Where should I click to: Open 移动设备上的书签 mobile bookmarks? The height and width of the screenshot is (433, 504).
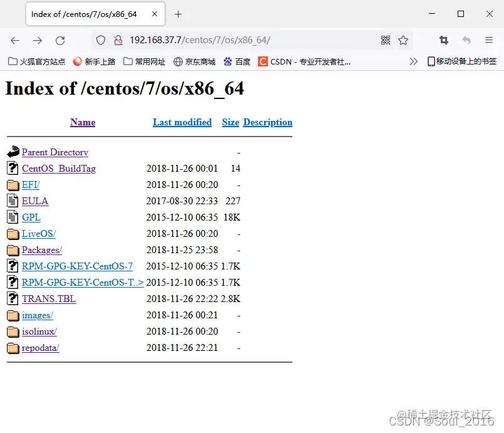[x=462, y=61]
